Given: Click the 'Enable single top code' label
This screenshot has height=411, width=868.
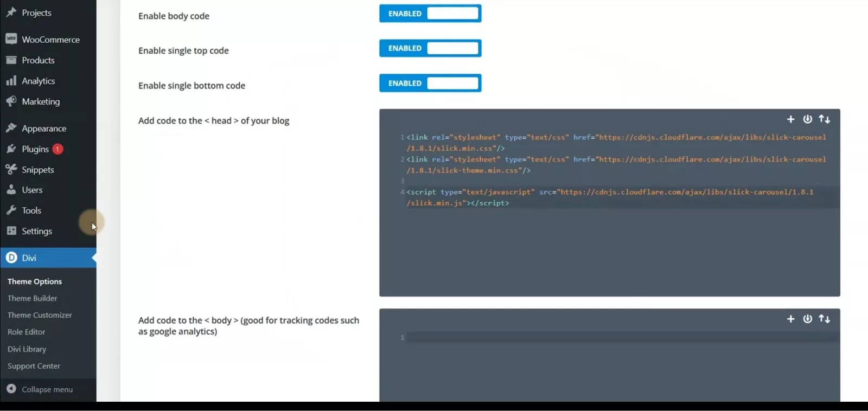Looking at the screenshot, I should tap(183, 50).
